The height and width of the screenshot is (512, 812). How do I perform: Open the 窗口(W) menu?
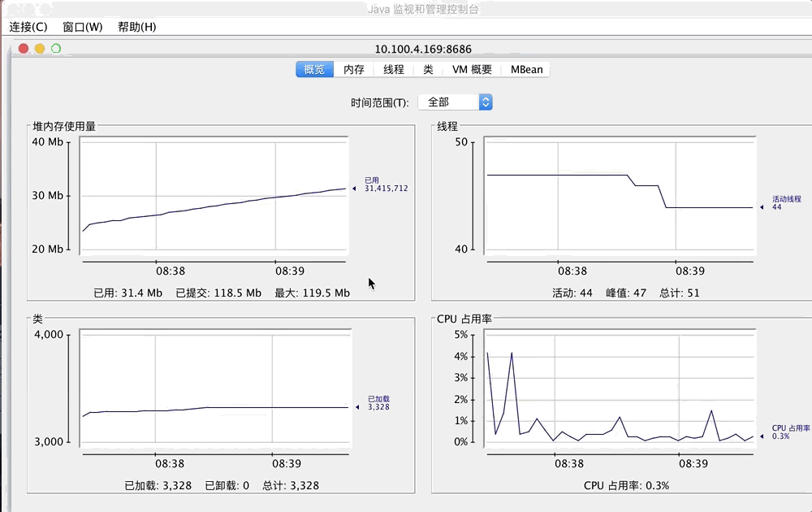[82, 27]
